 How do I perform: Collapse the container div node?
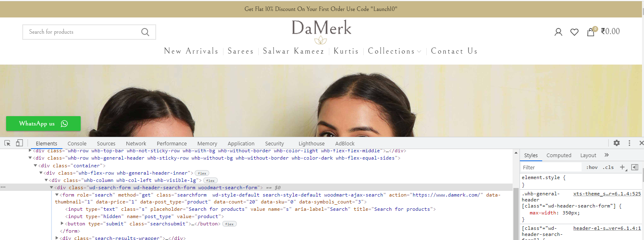[x=35, y=166]
